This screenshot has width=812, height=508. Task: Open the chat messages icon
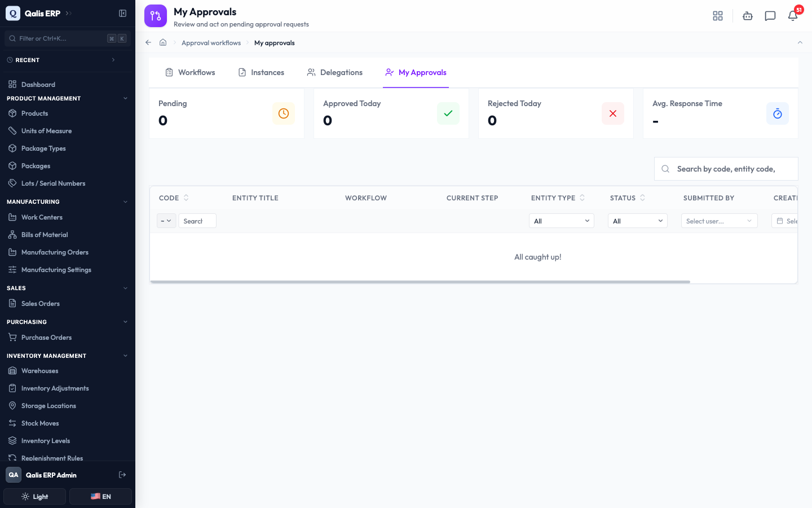point(770,16)
